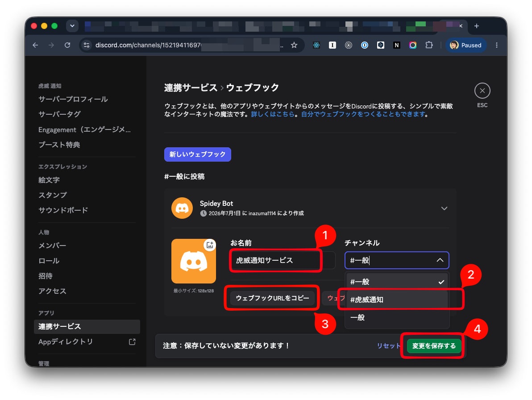The width and height of the screenshot is (532, 400).
Task: Select 一般 category option in dropdown
Action: [x=397, y=317]
